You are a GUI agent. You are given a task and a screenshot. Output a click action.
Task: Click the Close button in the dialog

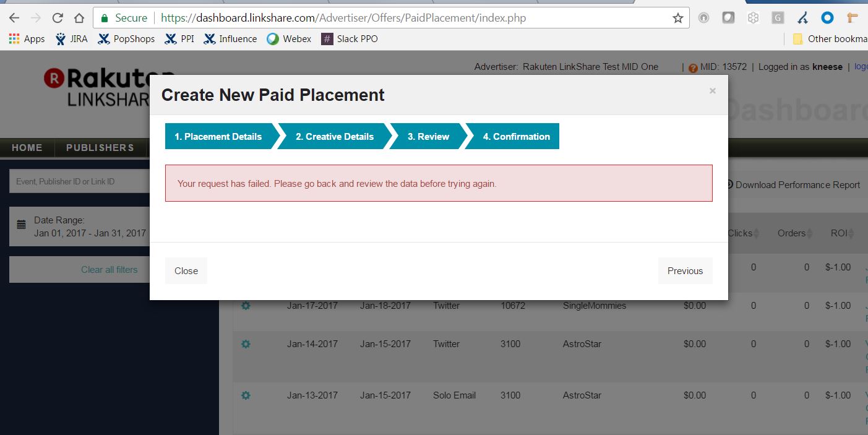tap(186, 271)
